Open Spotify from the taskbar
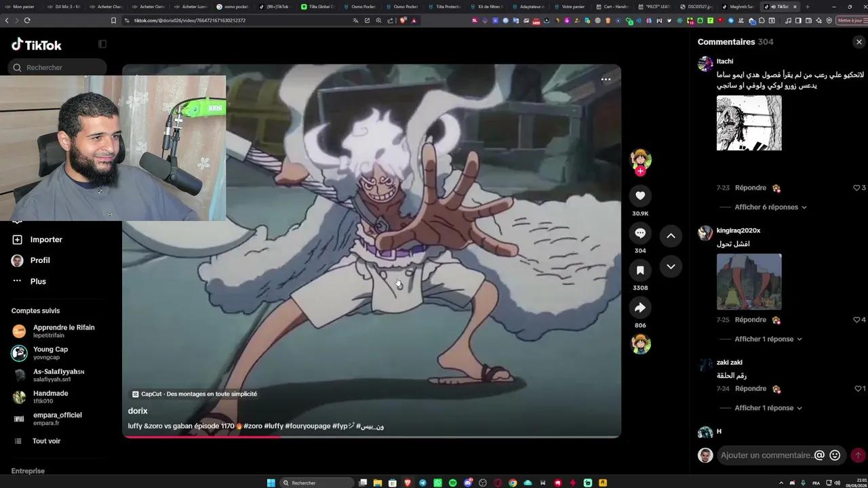This screenshot has width=868, height=488. point(453,483)
